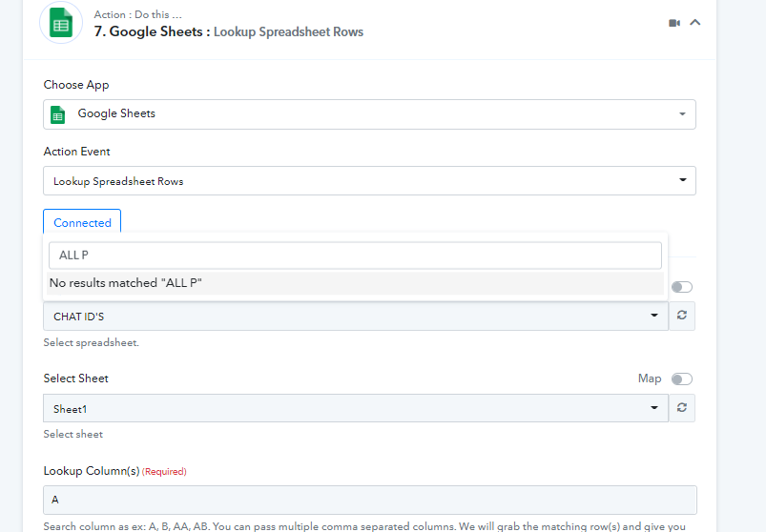Click the 'Select Sheet' label
766x532 pixels.
(x=75, y=379)
